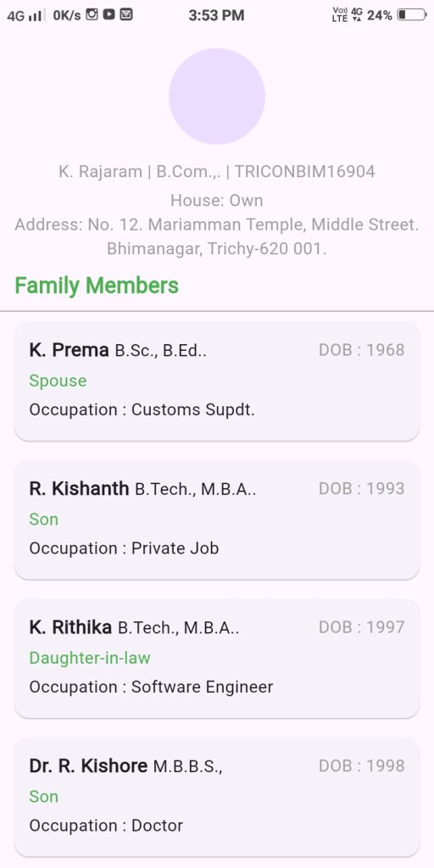Open K. Rithika family member card
Viewport: 434px width, 868px height.
(x=217, y=658)
